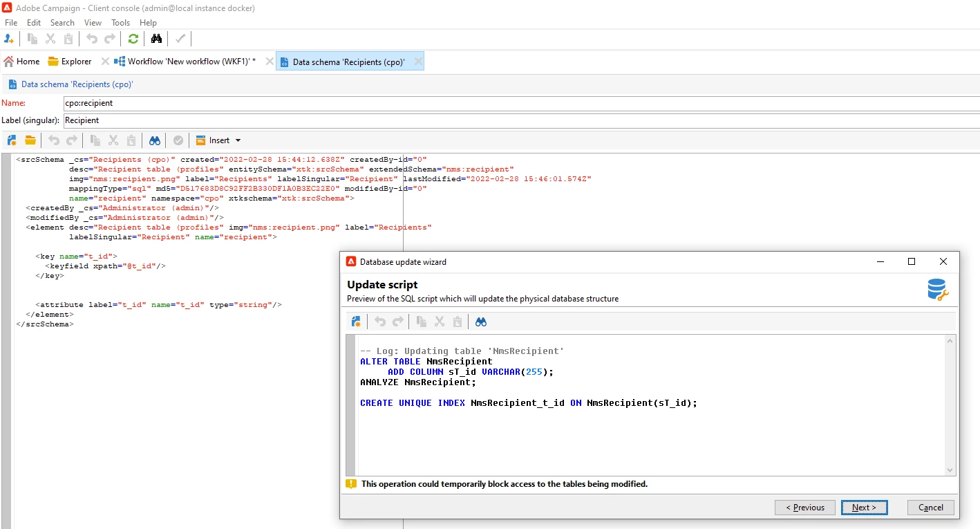This screenshot has width=980, height=529.
Task: Open the Edit menu
Action: pyautogui.click(x=34, y=23)
